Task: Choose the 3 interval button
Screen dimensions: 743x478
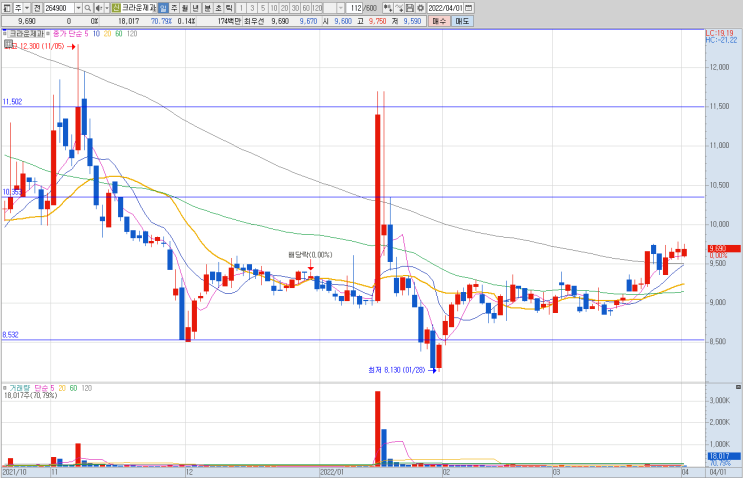Action: coord(252,8)
